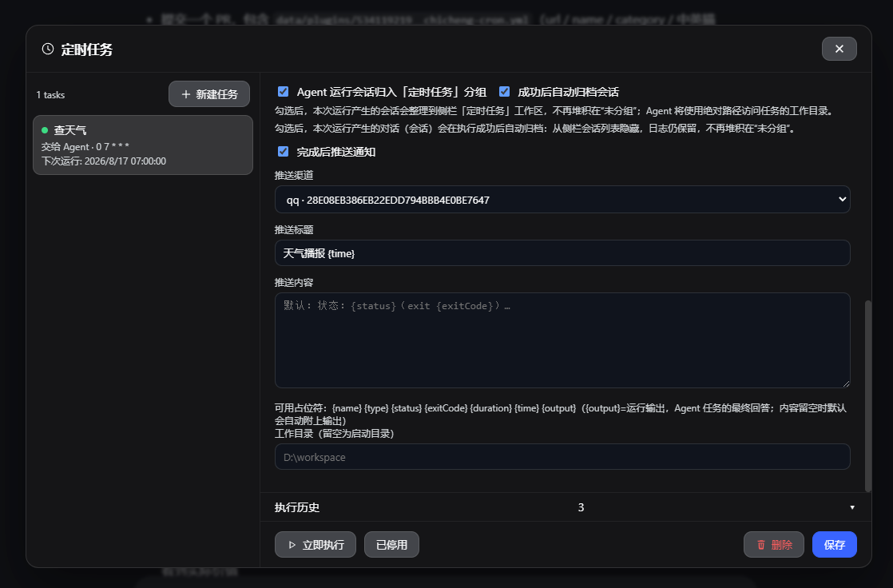Click the execution history count '3'
Viewport: 893px width, 588px height.
pos(581,507)
